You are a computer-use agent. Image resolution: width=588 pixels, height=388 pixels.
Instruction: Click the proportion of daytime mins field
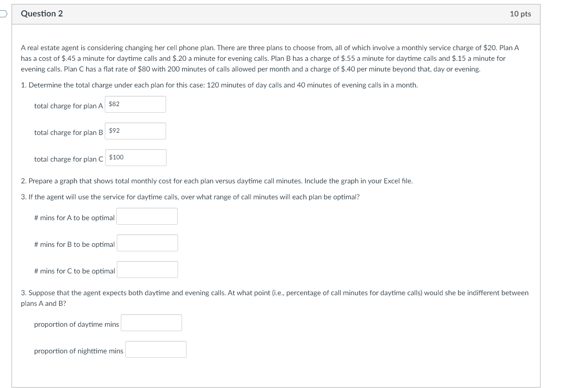click(151, 323)
